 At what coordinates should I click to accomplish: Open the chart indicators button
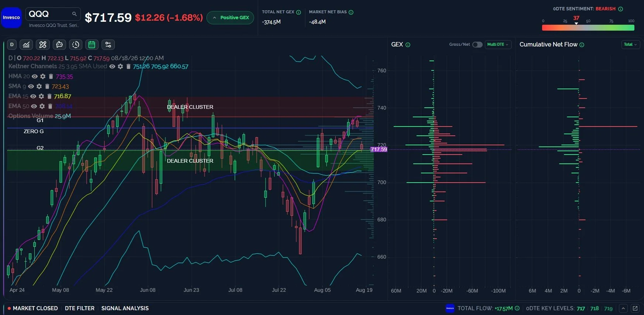click(26, 45)
